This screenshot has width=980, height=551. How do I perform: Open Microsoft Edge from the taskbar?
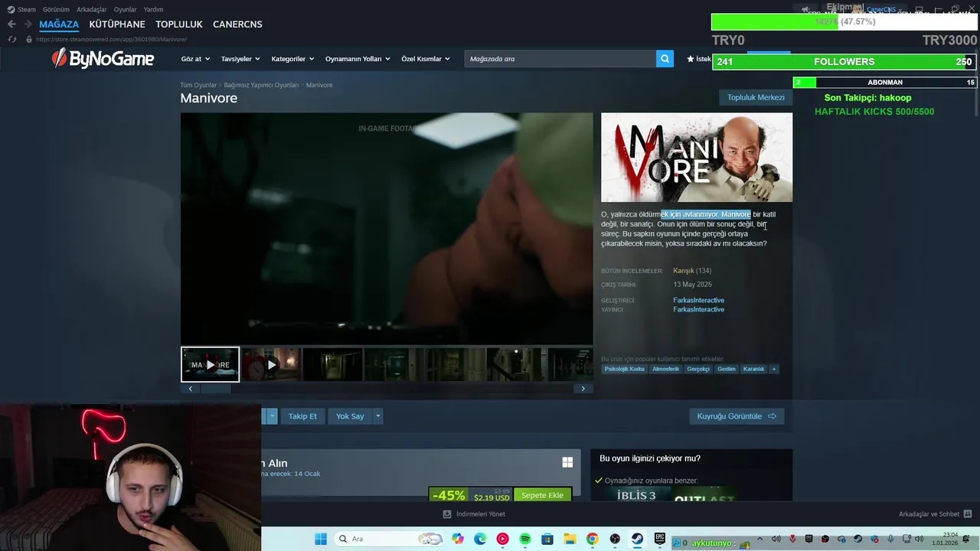(480, 539)
